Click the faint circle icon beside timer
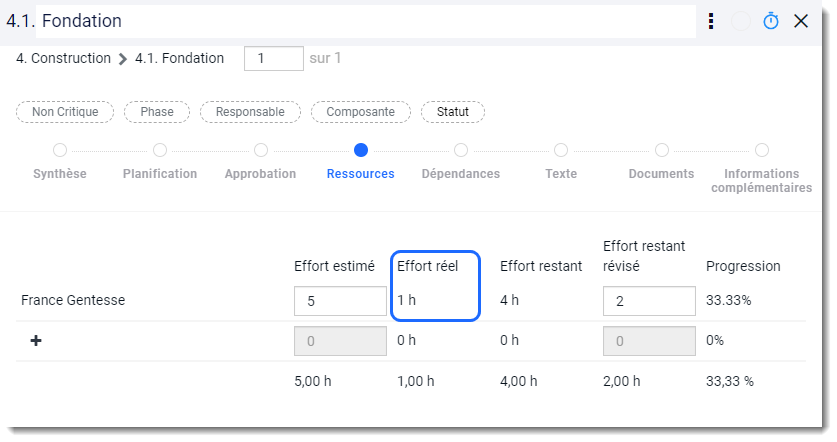 [741, 21]
